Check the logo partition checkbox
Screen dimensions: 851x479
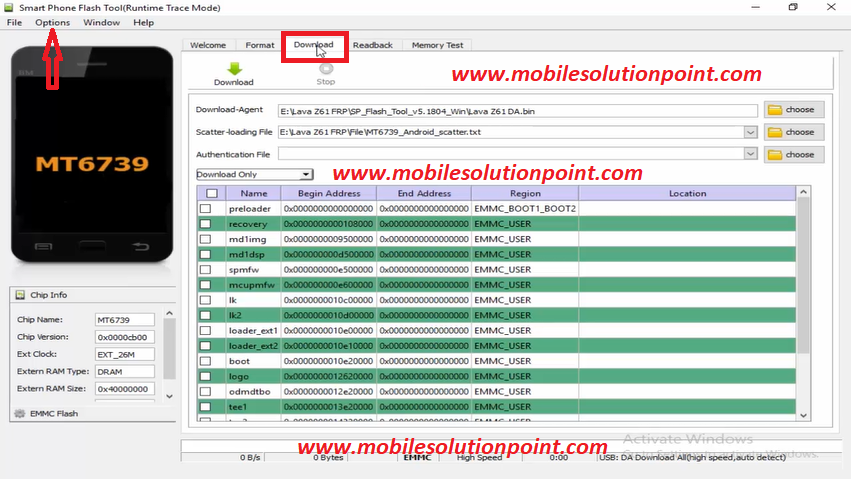pos(205,376)
